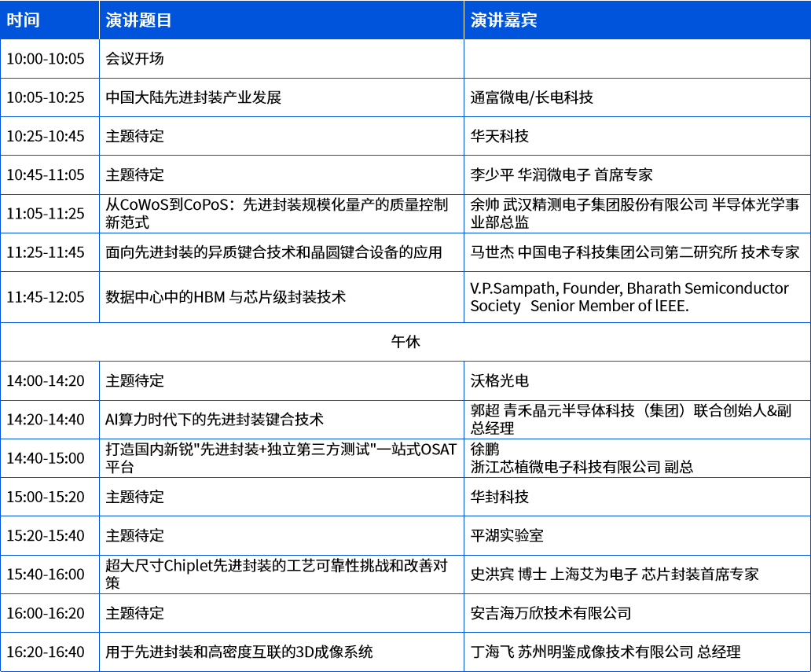The image size is (811, 672).
Task: Select the 11:45-12:05 time cell
Action: pyautogui.click(x=50, y=297)
